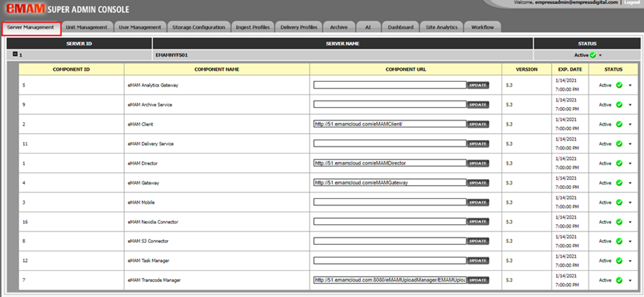Open the Ingest Profiles tab
Image resolution: width=644 pixels, height=297 pixels.
[253, 27]
